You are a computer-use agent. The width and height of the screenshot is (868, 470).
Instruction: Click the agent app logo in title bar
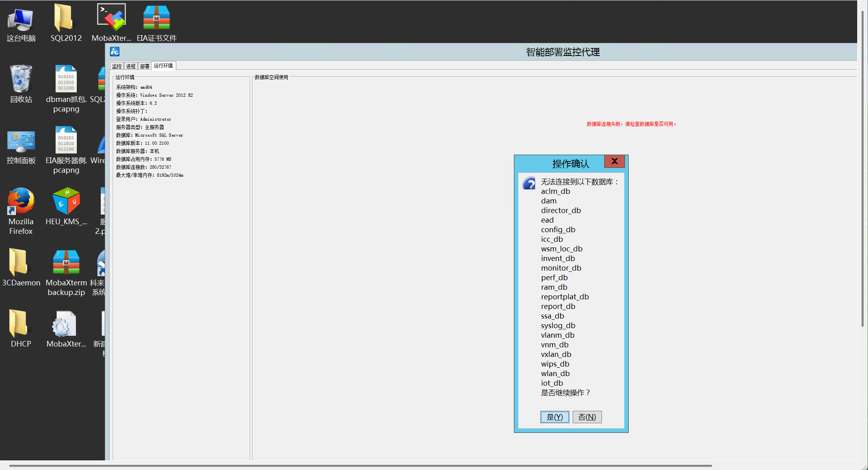tap(115, 52)
